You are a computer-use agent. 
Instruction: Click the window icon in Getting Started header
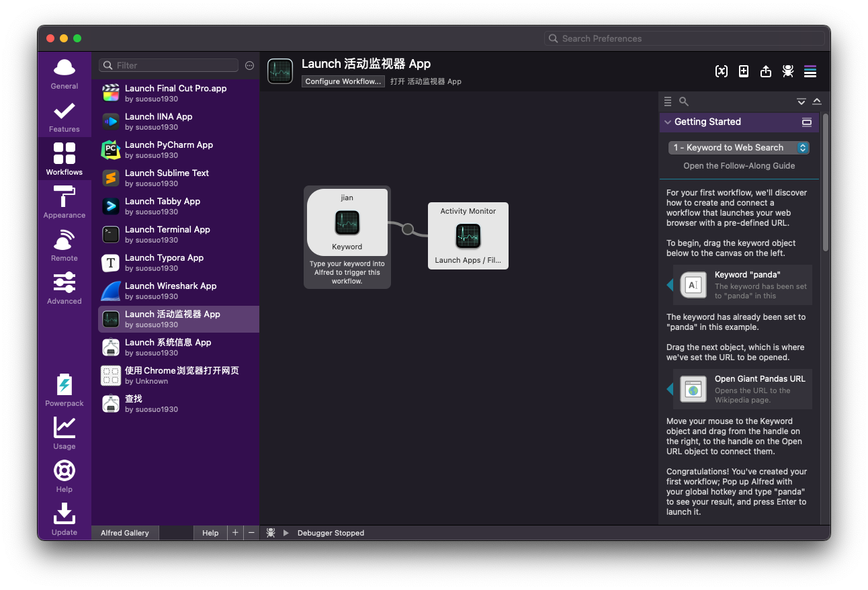[807, 122]
